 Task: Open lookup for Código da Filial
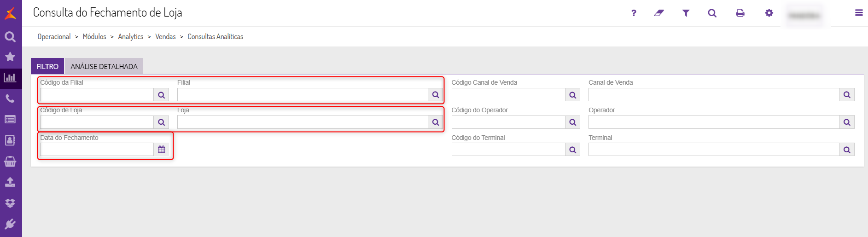coord(161,95)
